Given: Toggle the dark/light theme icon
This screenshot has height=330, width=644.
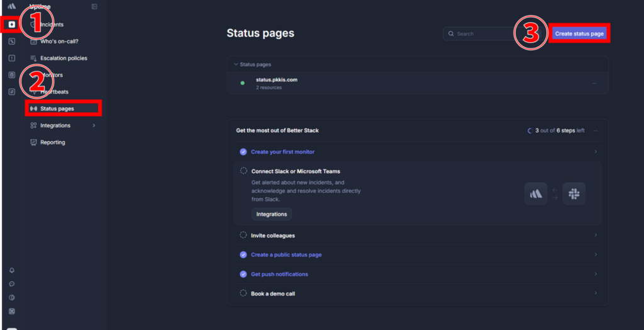Looking at the screenshot, I should (11, 297).
